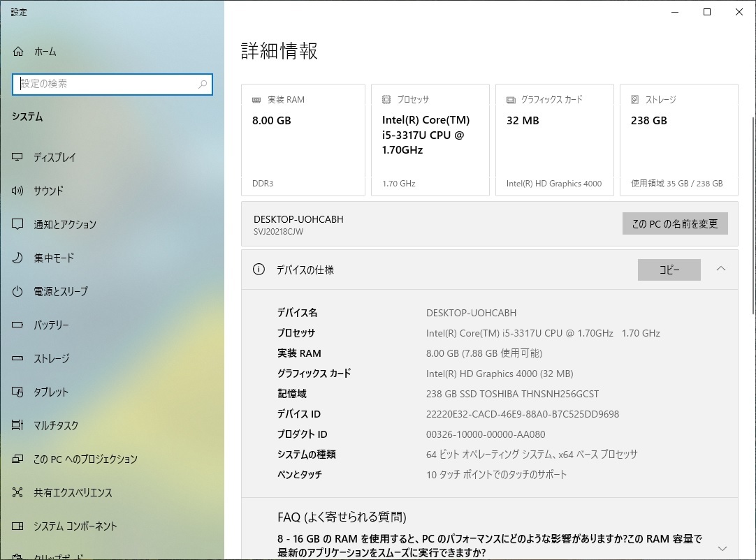Click the graphics card icon
Viewport: 756px width, 560px height.
[511, 100]
